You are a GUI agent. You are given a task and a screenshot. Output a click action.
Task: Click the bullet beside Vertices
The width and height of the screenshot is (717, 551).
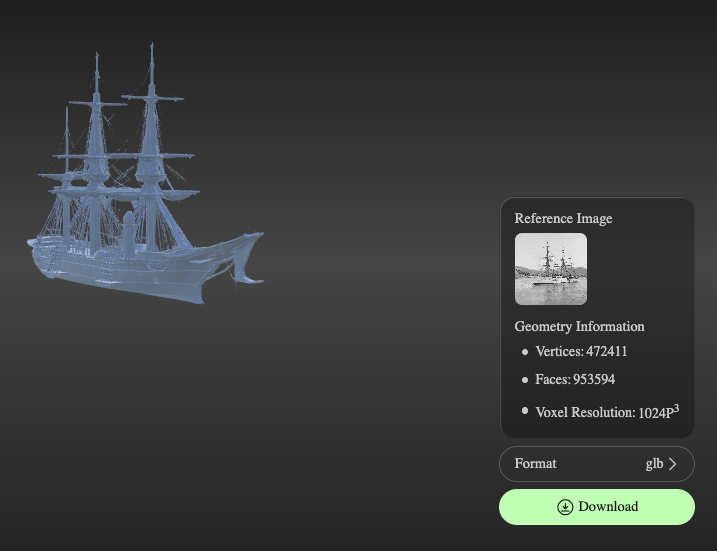click(525, 352)
